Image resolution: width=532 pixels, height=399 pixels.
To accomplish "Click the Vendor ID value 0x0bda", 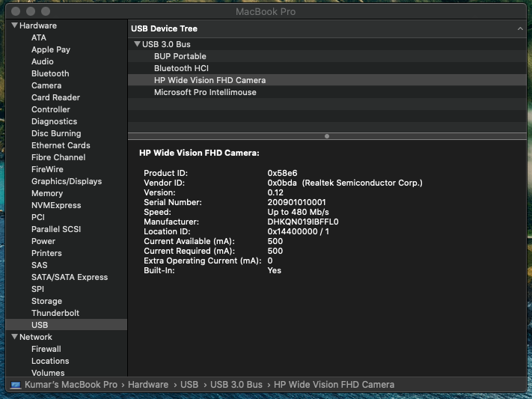I will [282, 183].
